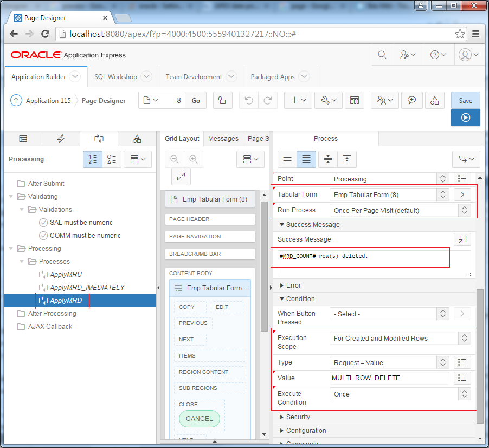Open the Team Development tab

[x=194, y=76]
